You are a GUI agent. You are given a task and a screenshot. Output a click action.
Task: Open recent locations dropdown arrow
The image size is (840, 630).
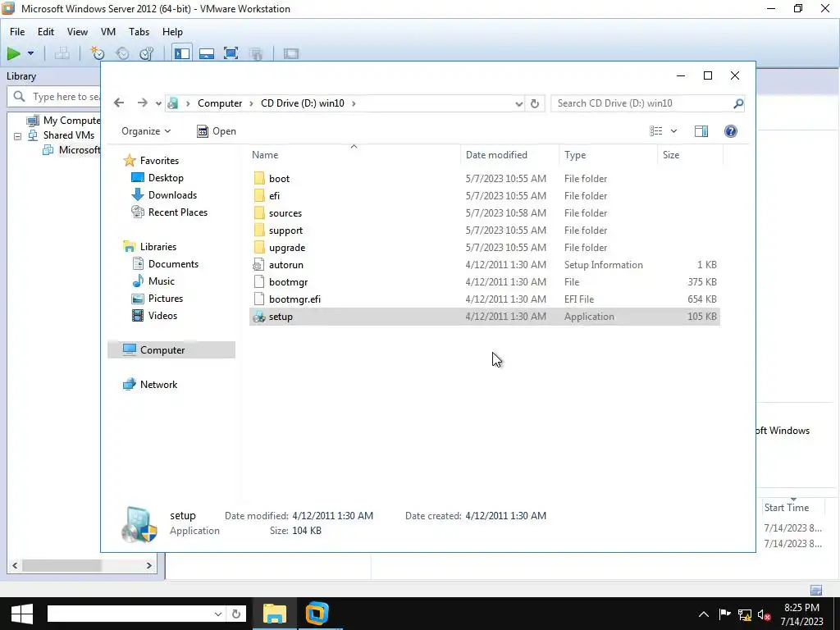click(x=158, y=103)
